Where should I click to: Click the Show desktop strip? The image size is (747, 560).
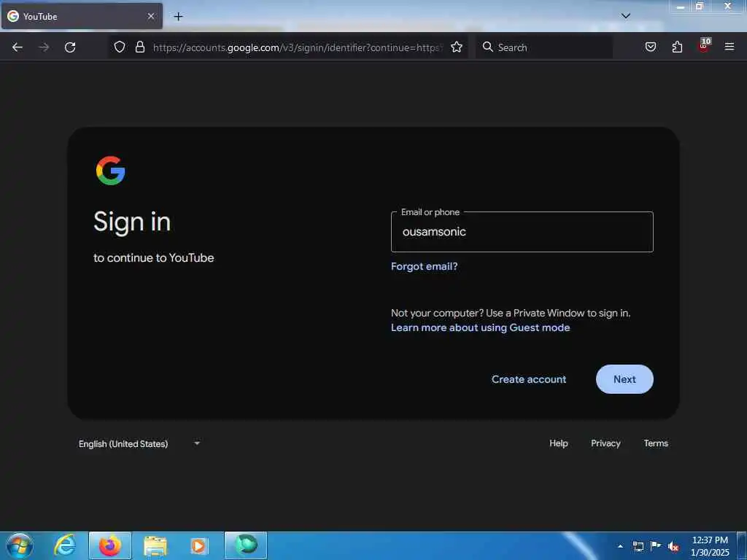click(742, 545)
